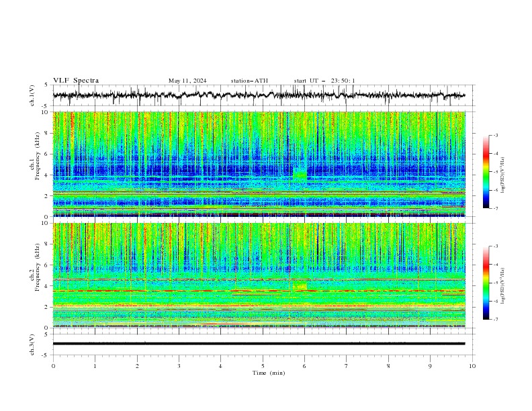Click the "start UT = 23:50:1" header text
This screenshot has height=411, width=532.
point(324,81)
